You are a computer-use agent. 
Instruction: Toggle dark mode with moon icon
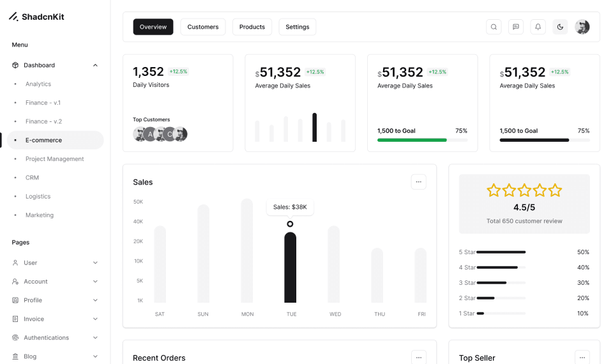560,27
